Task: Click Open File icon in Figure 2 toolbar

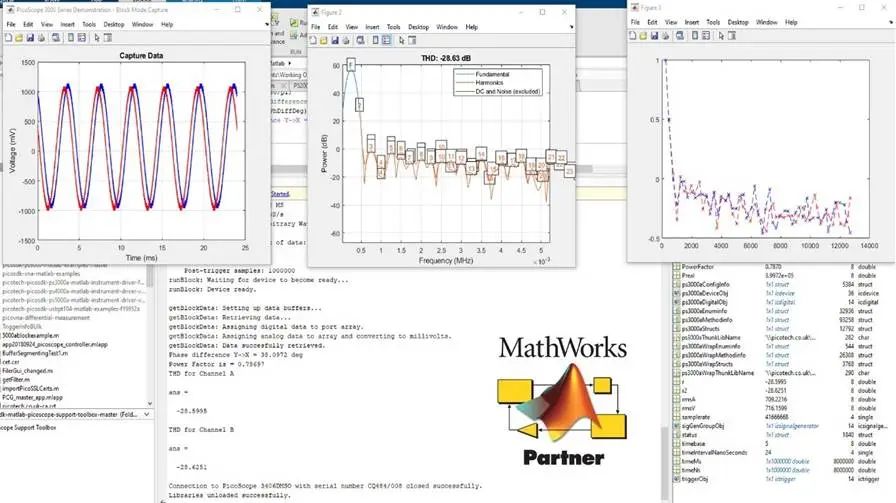Action: 324,40
